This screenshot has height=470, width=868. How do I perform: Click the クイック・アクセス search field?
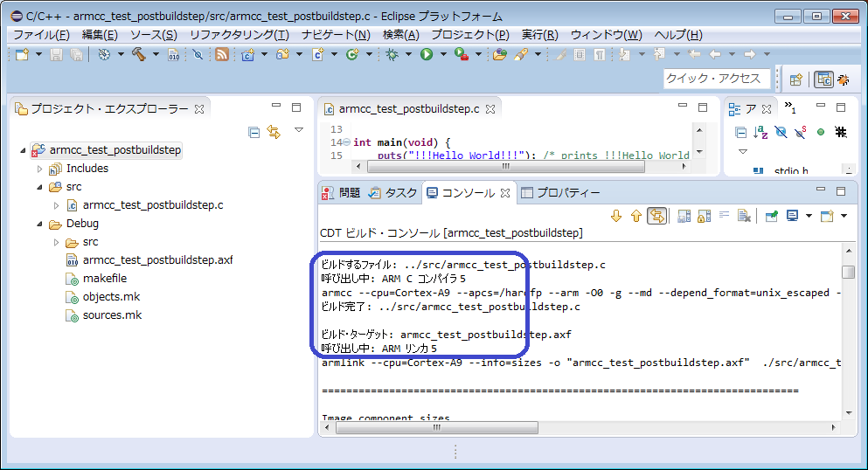pos(716,79)
